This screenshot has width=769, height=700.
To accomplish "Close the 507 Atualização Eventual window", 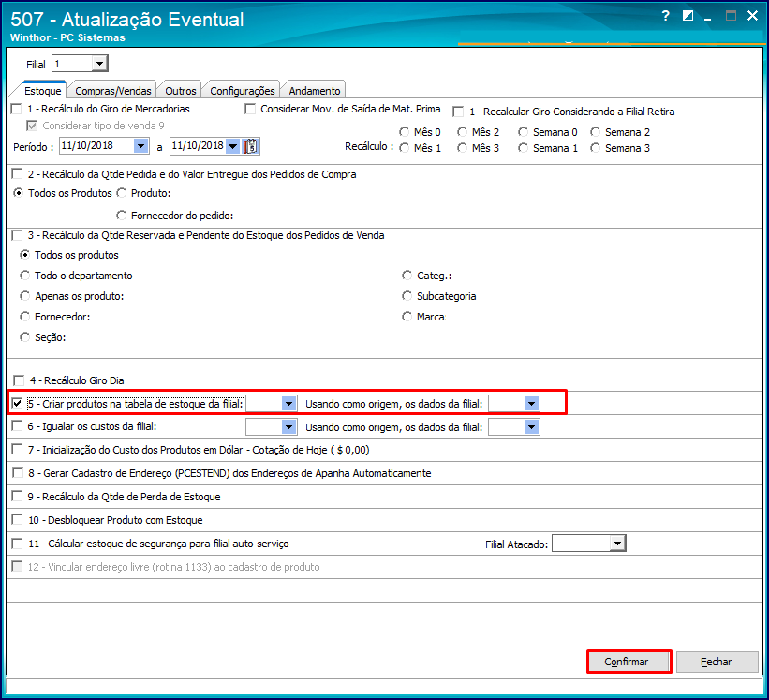I will click(752, 16).
